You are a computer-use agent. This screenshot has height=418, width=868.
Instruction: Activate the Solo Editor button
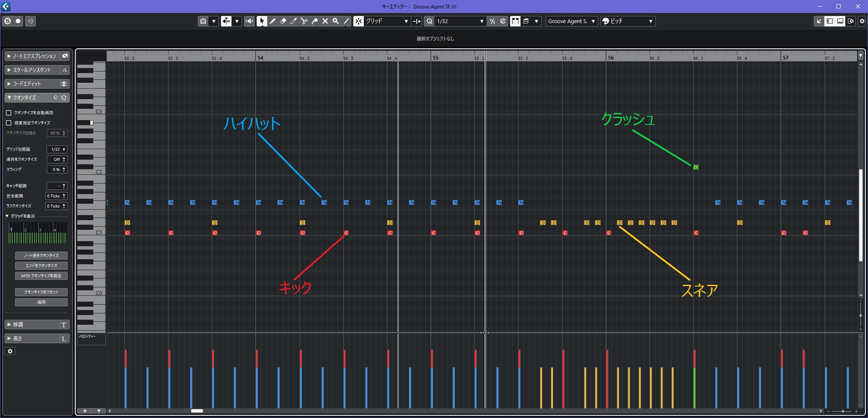coord(8,21)
